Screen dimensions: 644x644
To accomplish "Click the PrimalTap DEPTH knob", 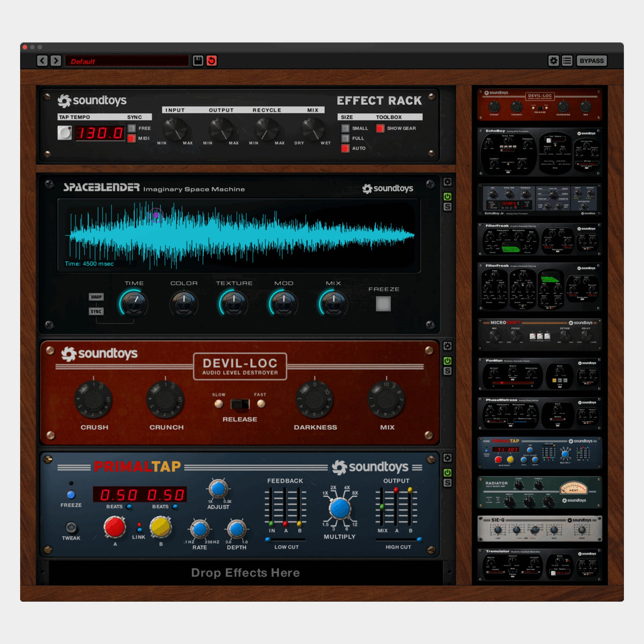I will pyautogui.click(x=236, y=529).
